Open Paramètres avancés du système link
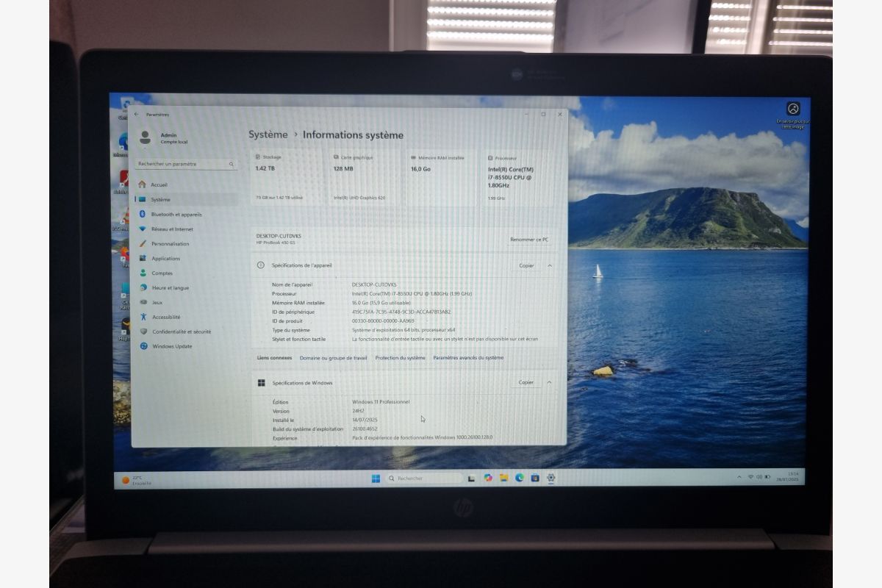Viewport: 882px width, 588px height. tap(468, 358)
